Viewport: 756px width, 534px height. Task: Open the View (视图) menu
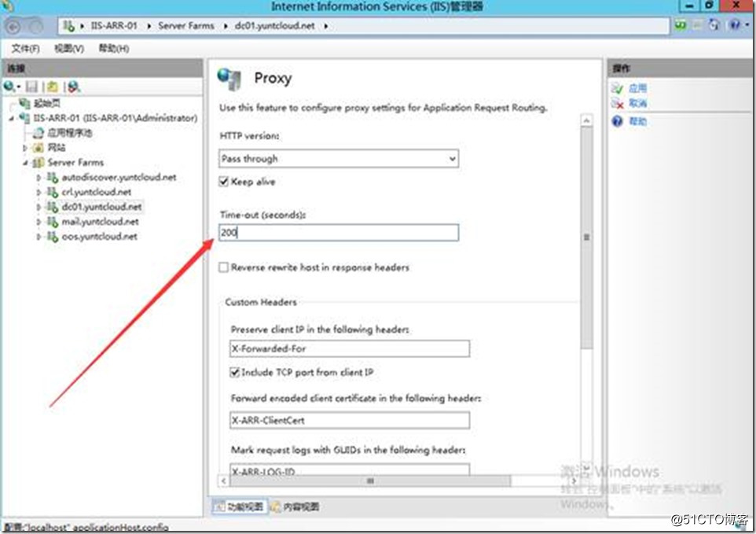[69, 48]
